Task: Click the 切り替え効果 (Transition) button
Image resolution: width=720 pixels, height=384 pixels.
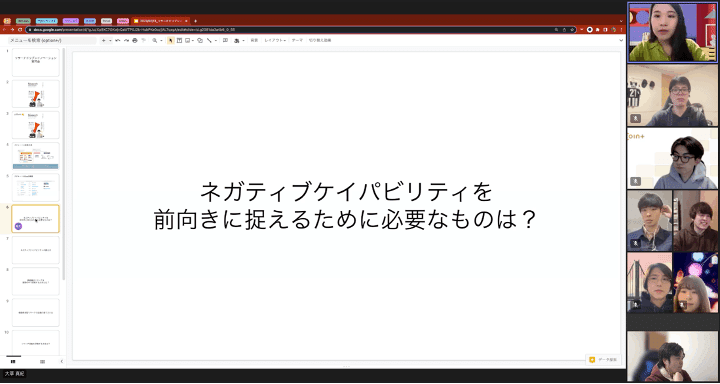Action: pyautogui.click(x=320, y=40)
